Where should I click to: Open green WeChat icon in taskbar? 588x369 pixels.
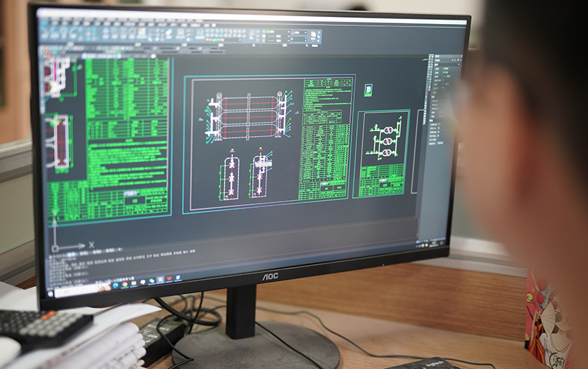151,281
